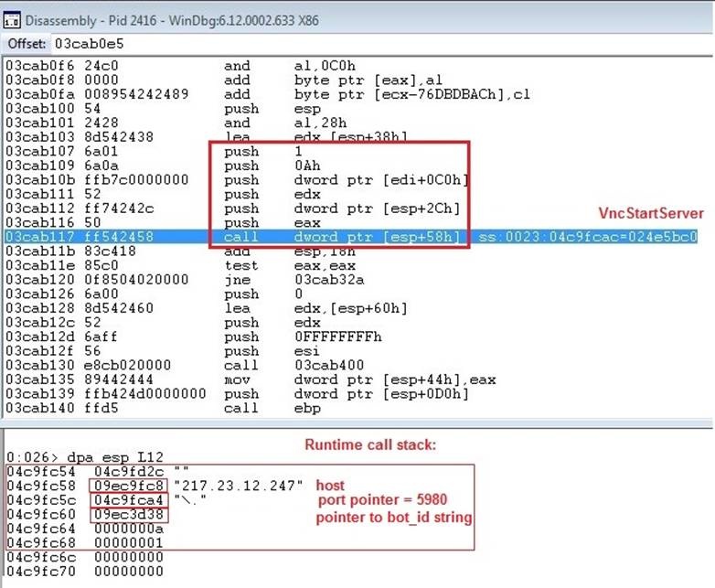Click the test eax,eax instruction
Screen dimensions: 715x588
[x=274, y=266]
